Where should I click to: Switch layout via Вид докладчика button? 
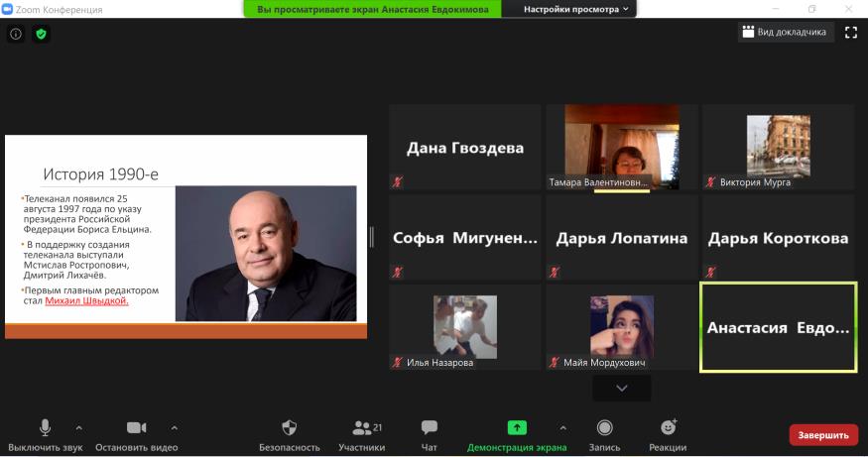point(785,32)
